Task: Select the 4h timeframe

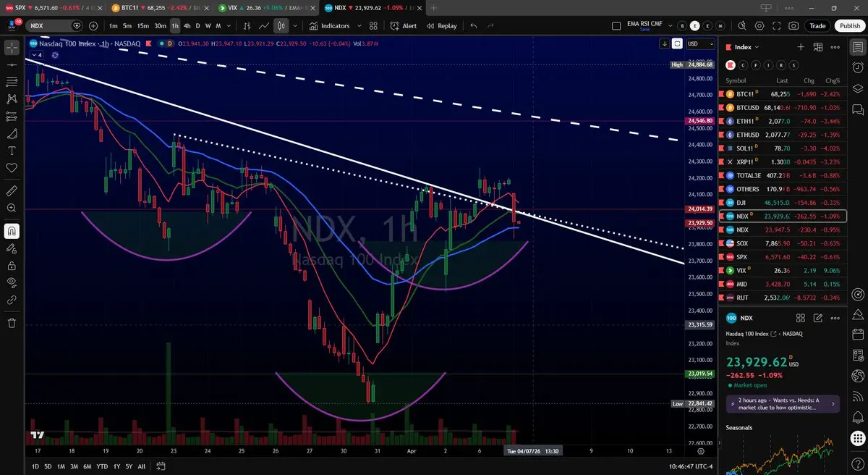Action: [187, 26]
